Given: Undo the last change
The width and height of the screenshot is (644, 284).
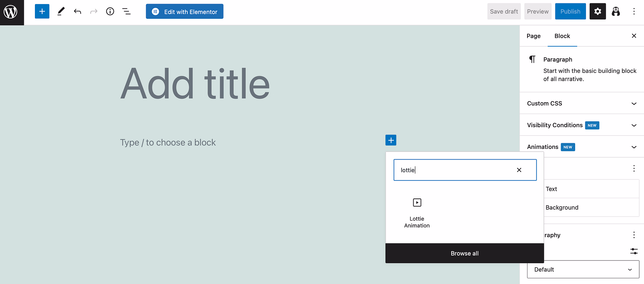Looking at the screenshot, I should (x=78, y=11).
